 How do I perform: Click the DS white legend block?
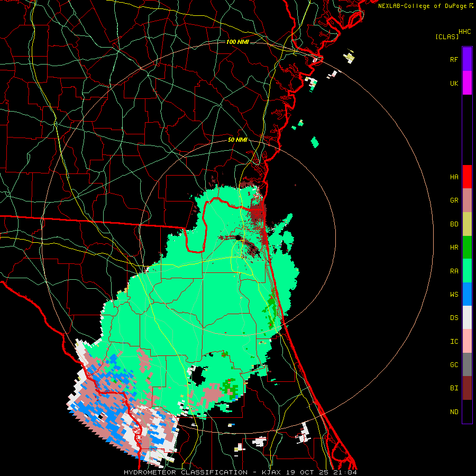(x=467, y=317)
